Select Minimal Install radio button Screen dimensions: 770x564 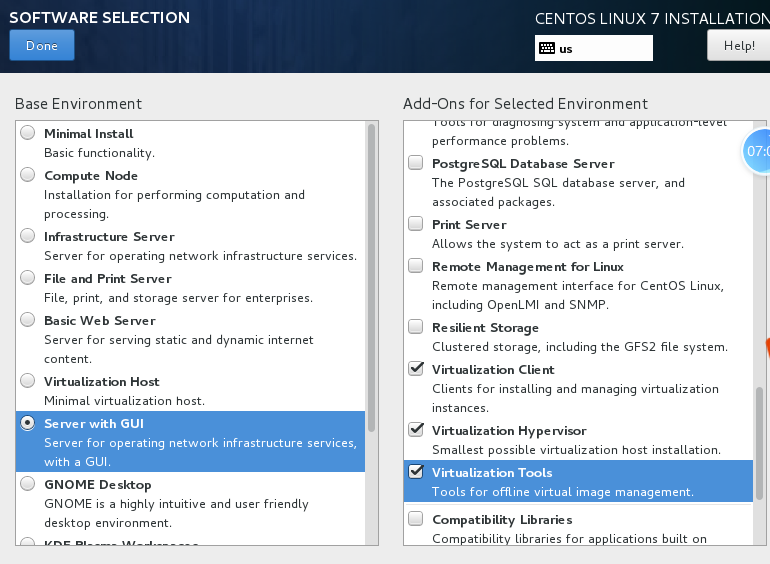[27, 133]
